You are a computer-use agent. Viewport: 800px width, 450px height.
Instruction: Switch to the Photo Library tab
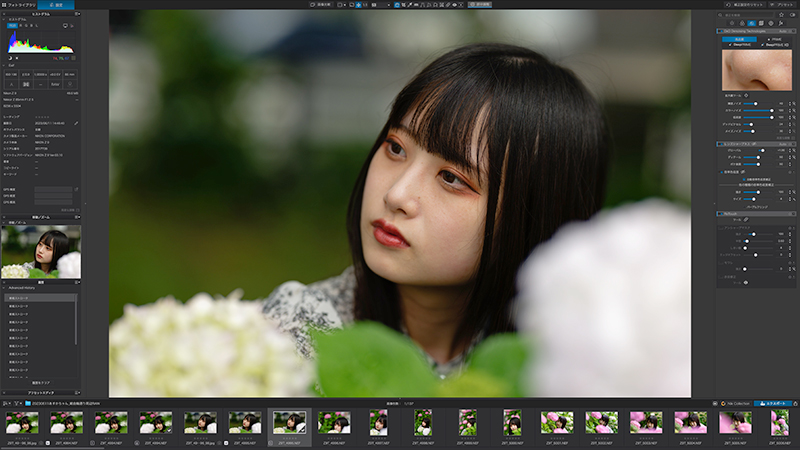18,5
